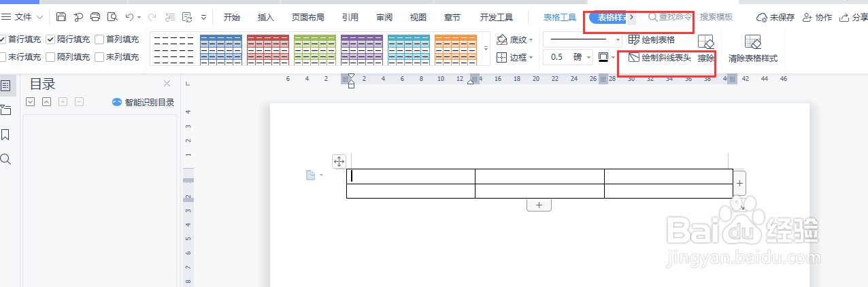The width and height of the screenshot is (868, 287).
Task: Open the 开发工具 Developer tab
Action: pos(497,17)
